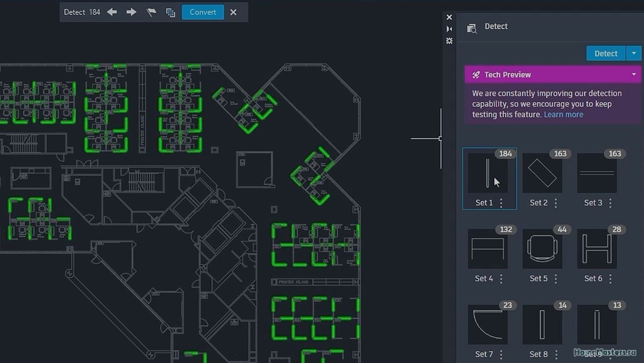Click the flag icon in Detect toolbar

(x=151, y=12)
